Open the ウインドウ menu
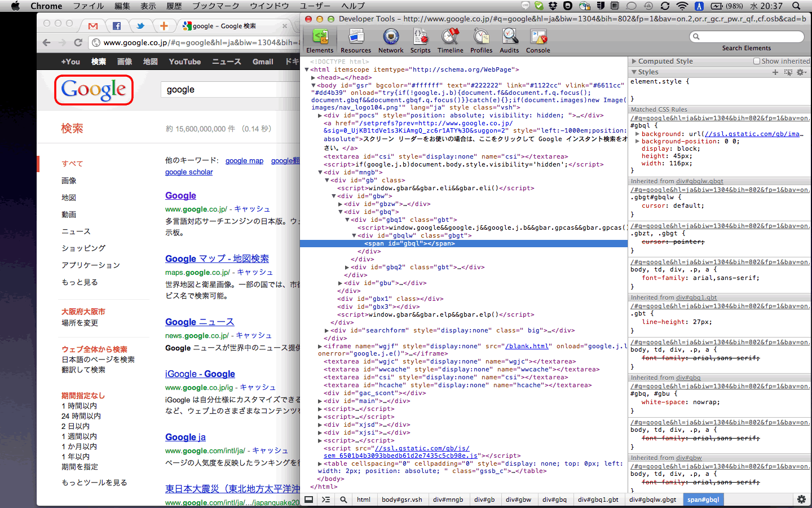The height and width of the screenshot is (508, 812). click(x=270, y=6)
